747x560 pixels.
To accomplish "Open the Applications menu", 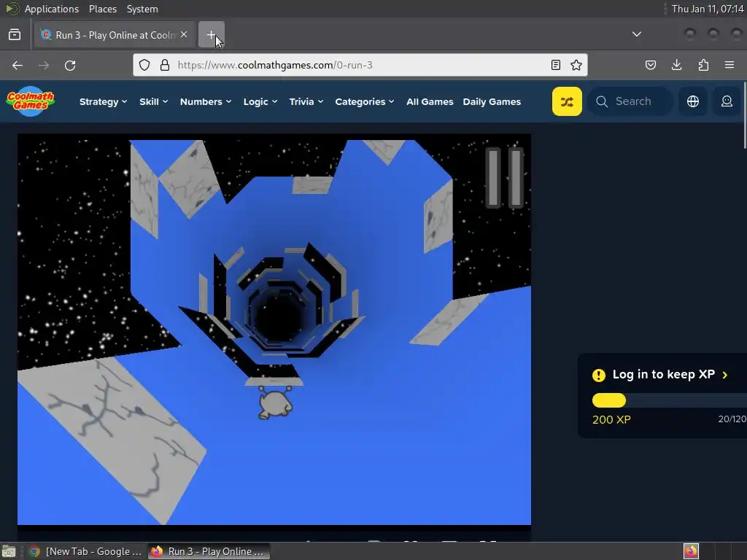I will pyautogui.click(x=52, y=9).
